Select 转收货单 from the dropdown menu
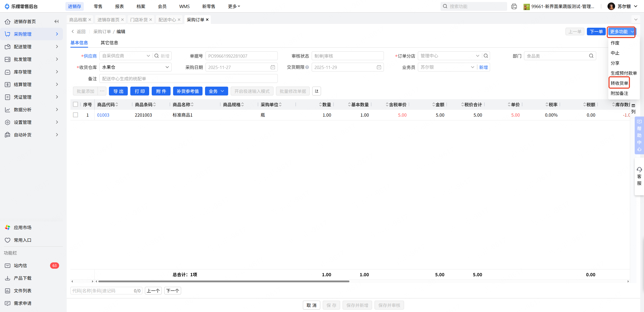Viewport: 644px width, 312px height. click(x=619, y=83)
